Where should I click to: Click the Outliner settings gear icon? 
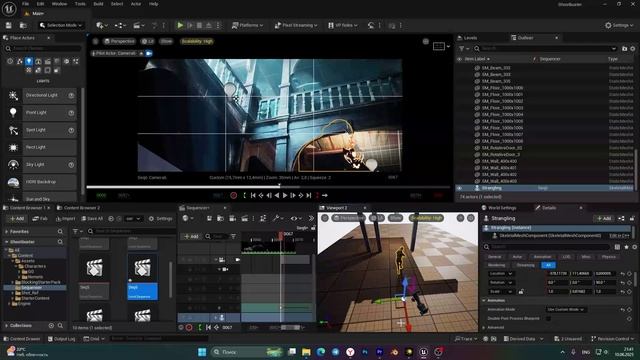[x=633, y=49]
